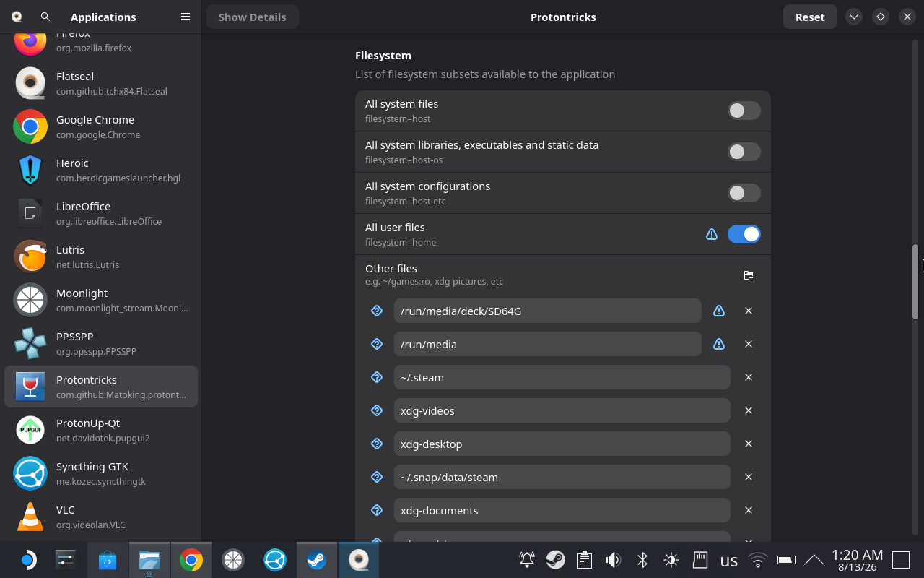Image resolution: width=924 pixels, height=578 pixels.
Task: Delete the xdg-documents entry
Action: (x=749, y=510)
